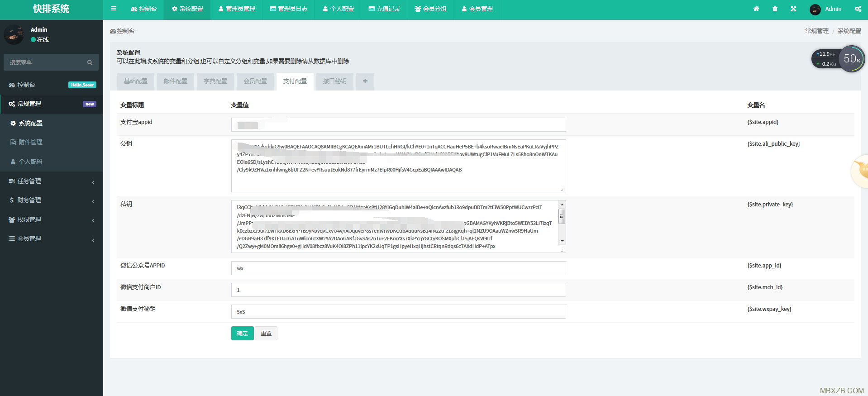
Task: Open 会员分组 in top navigation
Action: click(x=431, y=9)
